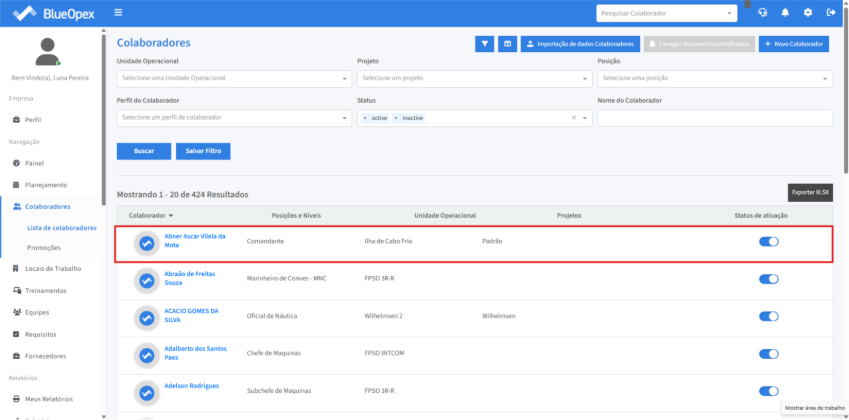Toggle activation for Adalberto dos Santos Paes
Viewport: 849px width, 420px height.
768,353
